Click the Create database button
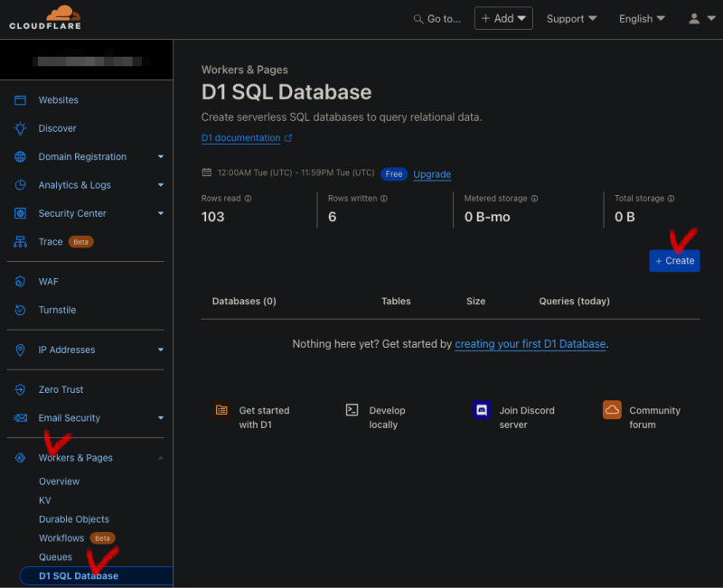The width and height of the screenshot is (723, 588). pyautogui.click(x=674, y=260)
